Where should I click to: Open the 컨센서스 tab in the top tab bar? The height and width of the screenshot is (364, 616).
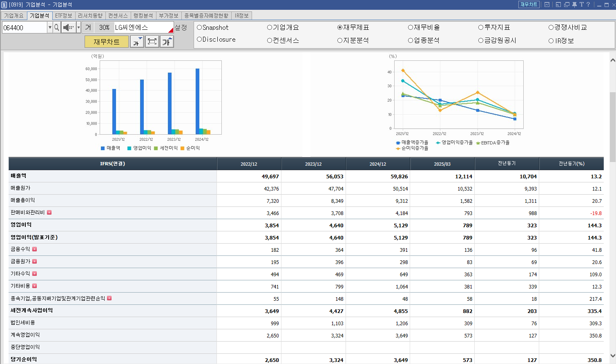point(118,16)
